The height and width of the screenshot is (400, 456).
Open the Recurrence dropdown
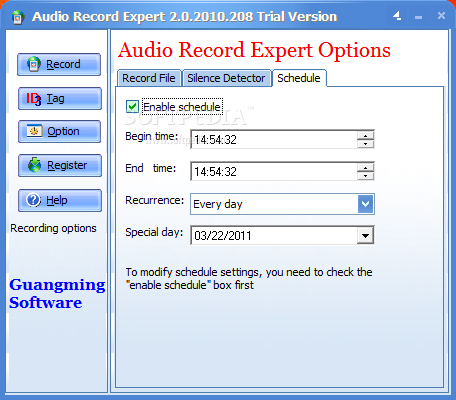(x=366, y=204)
